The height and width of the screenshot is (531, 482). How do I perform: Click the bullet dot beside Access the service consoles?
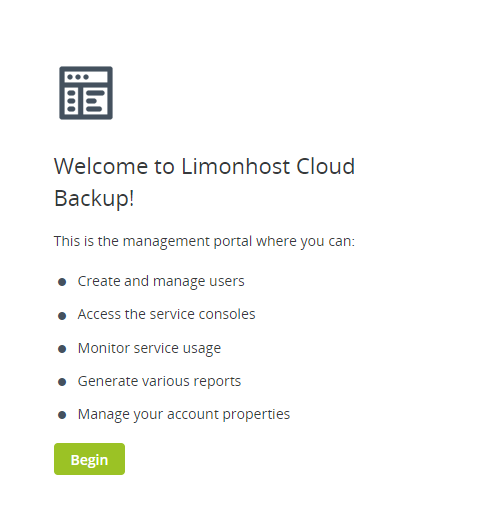click(x=62, y=316)
